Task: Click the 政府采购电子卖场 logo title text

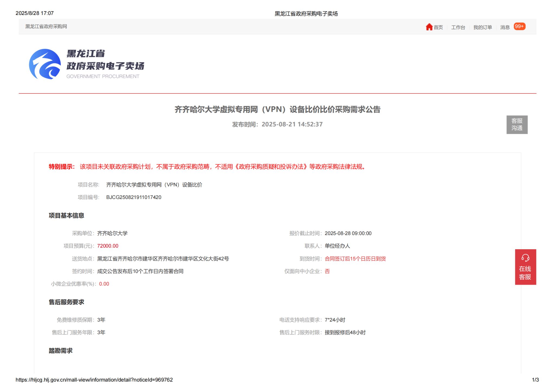Action: pyautogui.click(x=105, y=66)
